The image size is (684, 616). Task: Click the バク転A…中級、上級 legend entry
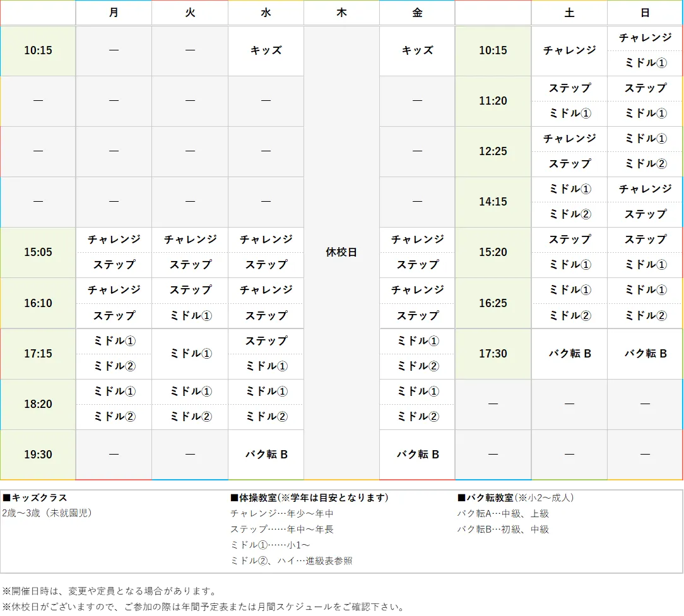tap(502, 513)
